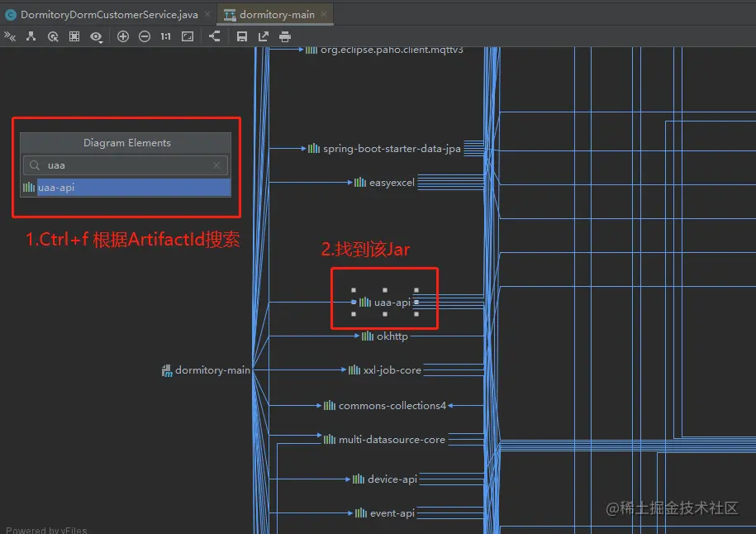The height and width of the screenshot is (534, 756).
Task: Open the eye visibility filter dropdown
Action: (97, 36)
